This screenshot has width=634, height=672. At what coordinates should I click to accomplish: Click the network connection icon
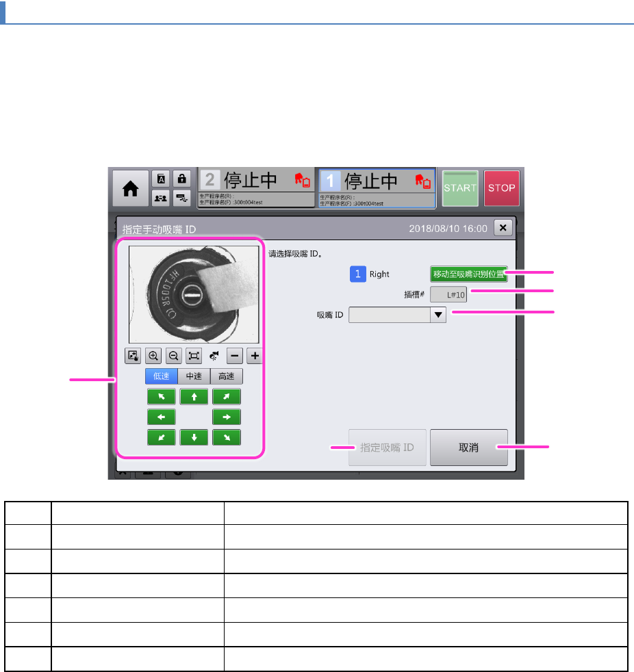click(x=181, y=198)
